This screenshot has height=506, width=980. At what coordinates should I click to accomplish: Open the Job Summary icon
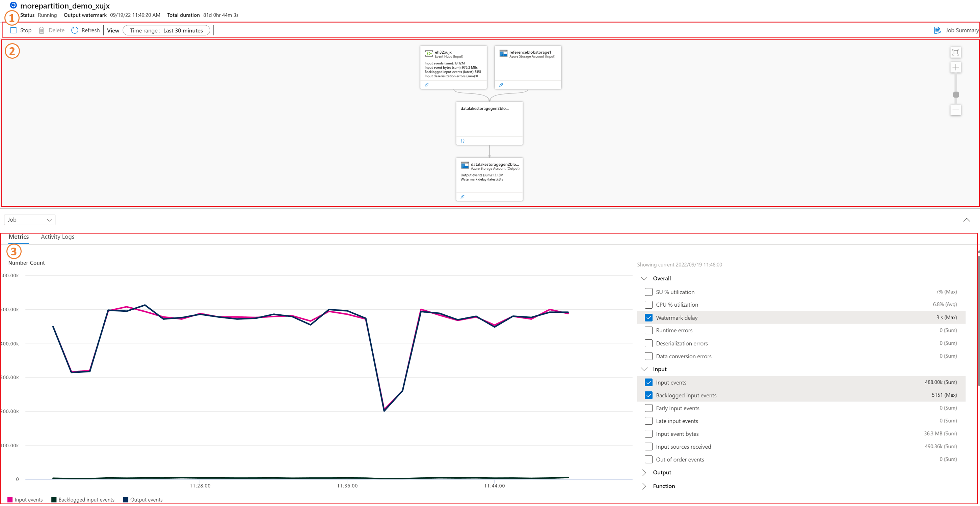tap(937, 30)
